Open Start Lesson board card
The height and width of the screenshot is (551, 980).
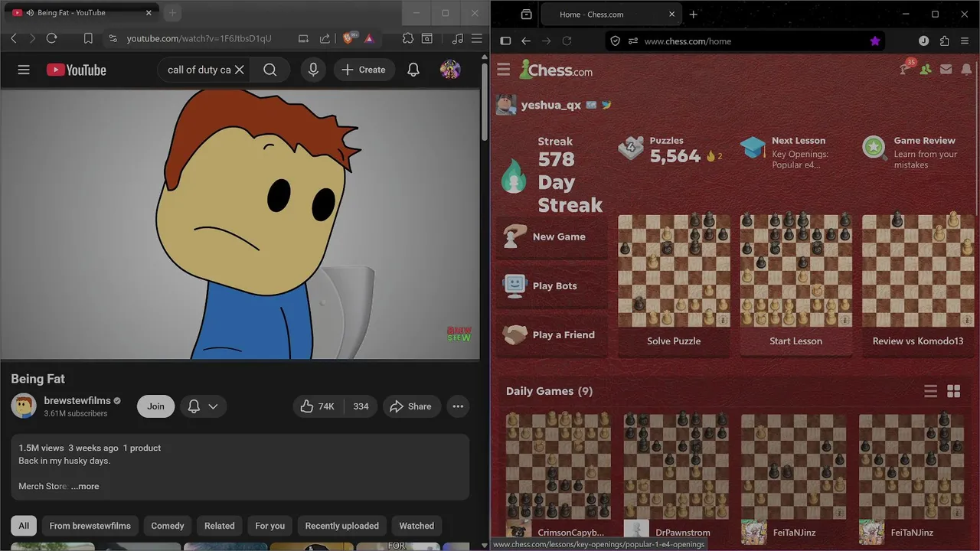click(796, 285)
